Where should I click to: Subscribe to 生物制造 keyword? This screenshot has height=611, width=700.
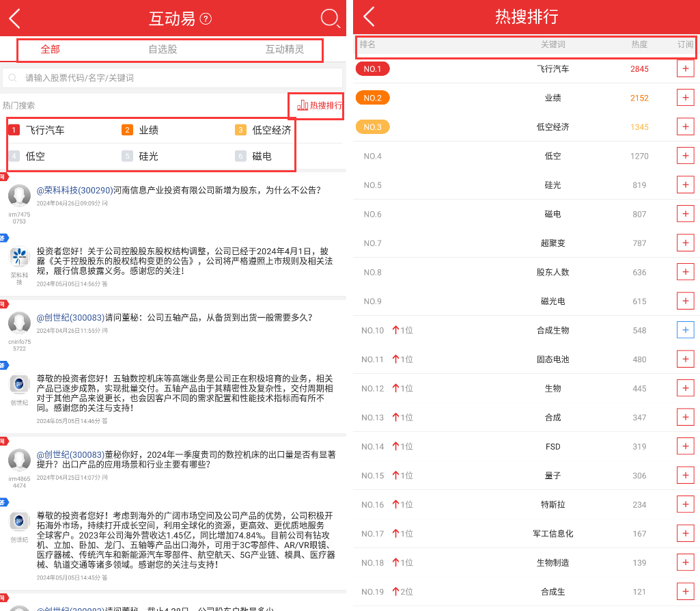click(x=685, y=562)
